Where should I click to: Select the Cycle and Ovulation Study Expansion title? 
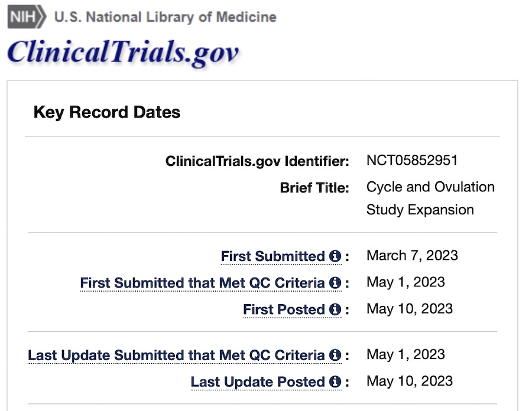(x=430, y=198)
